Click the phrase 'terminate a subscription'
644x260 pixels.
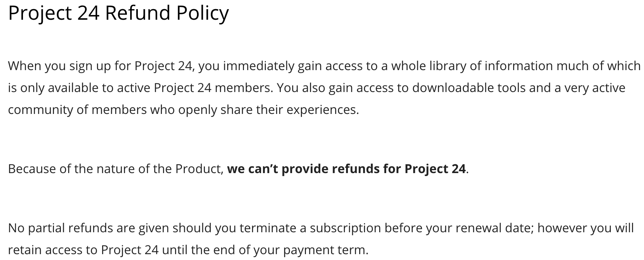click(310, 228)
